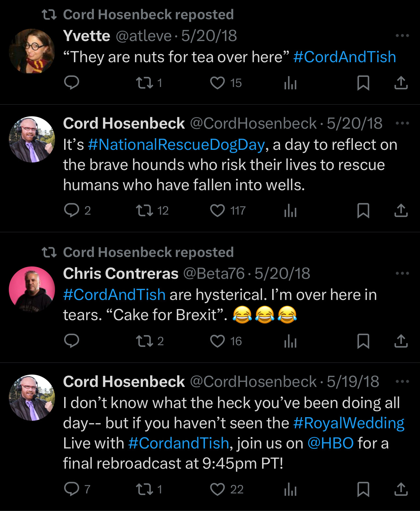
Task: Like Chris Contreras's hysterical tweet
Action: 217,341
